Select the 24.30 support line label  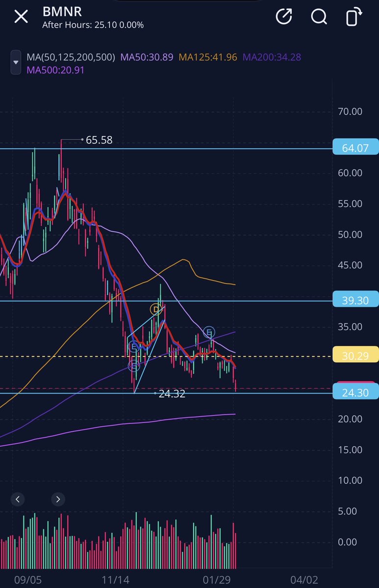click(355, 391)
